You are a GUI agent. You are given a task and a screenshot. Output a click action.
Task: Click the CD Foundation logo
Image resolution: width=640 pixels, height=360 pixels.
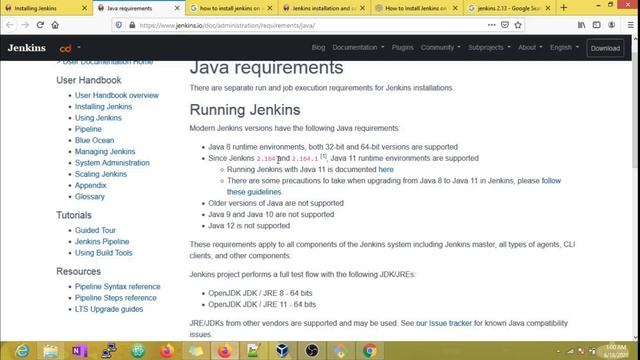point(65,48)
